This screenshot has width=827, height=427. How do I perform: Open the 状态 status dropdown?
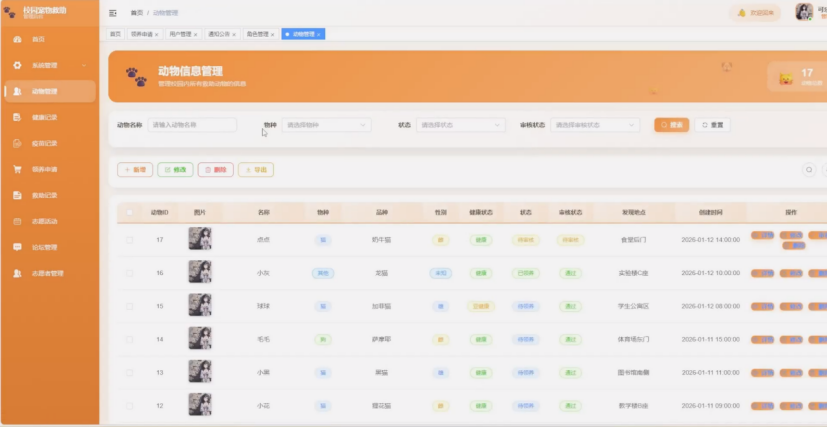click(460, 125)
